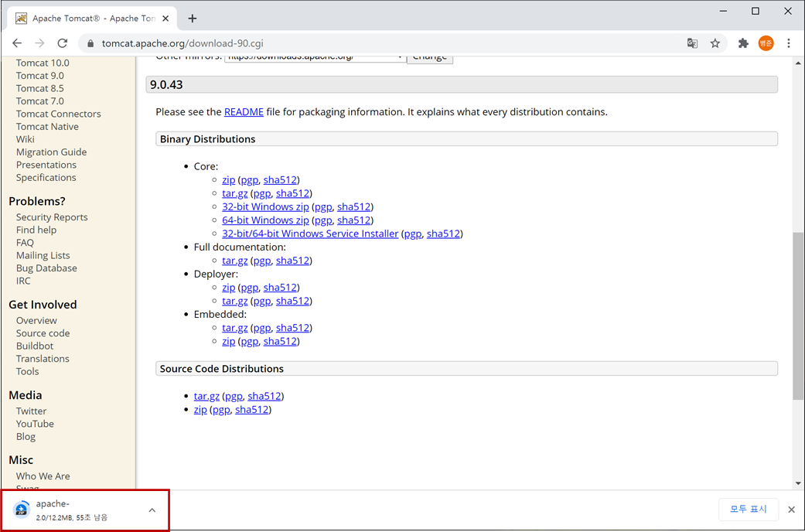Screen dimensions: 805x532
Task: Open the Twitter media link
Action: tap(31, 411)
